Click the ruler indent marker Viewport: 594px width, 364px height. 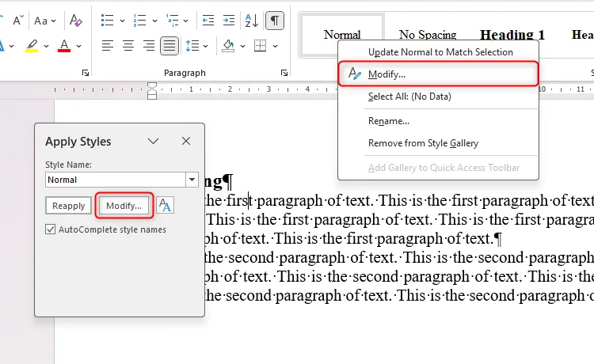point(152,91)
